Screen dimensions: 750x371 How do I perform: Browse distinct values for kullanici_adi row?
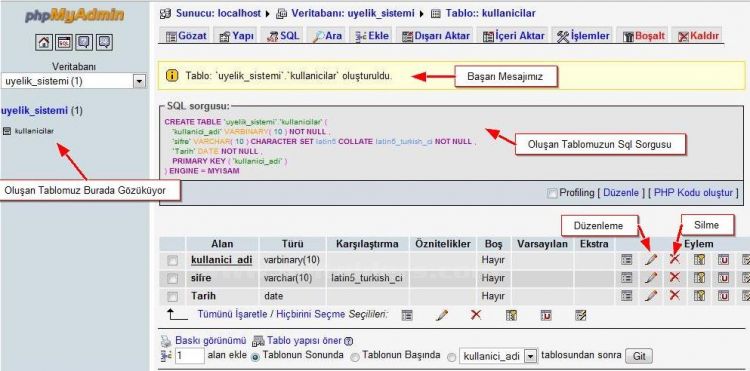(x=627, y=259)
